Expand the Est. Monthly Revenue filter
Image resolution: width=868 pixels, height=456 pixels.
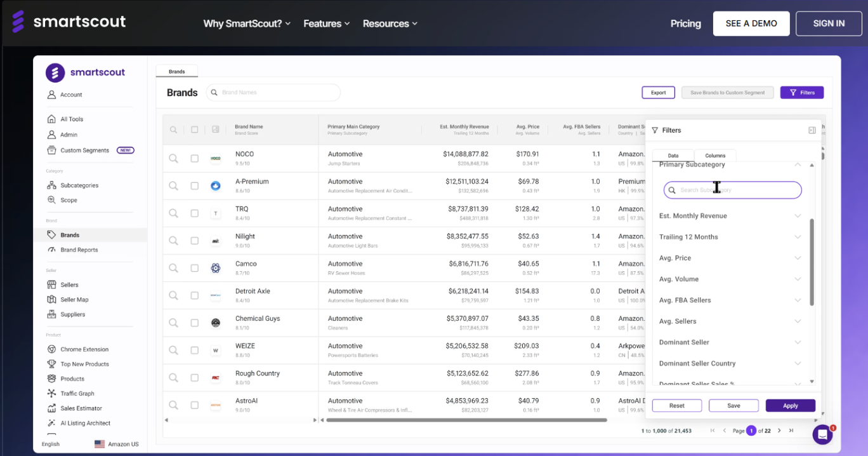point(798,216)
